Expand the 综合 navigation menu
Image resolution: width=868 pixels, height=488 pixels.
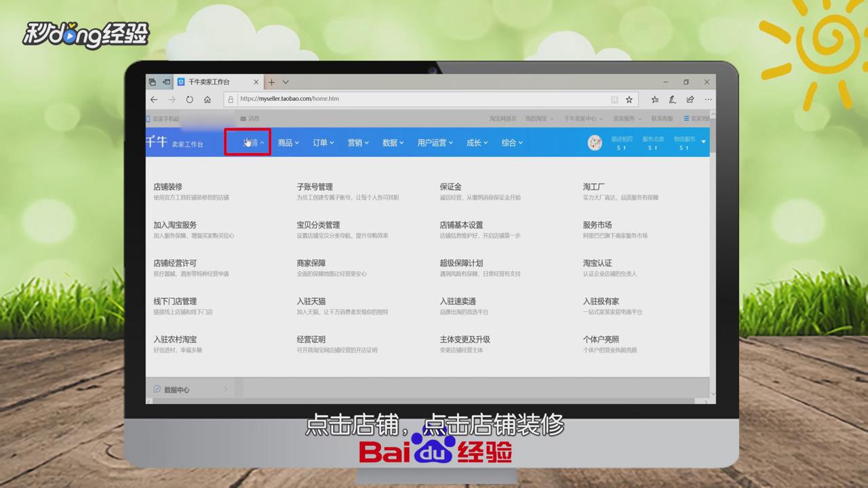(512, 142)
